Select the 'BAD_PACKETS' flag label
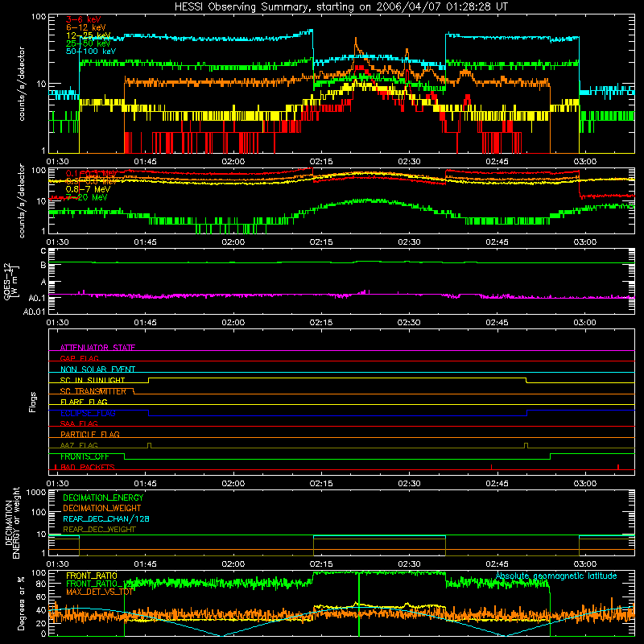The image size is (644, 644). tap(88, 467)
